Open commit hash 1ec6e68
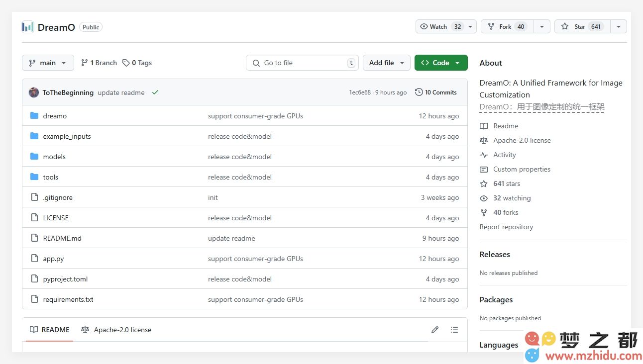643x364 pixels. click(x=360, y=92)
